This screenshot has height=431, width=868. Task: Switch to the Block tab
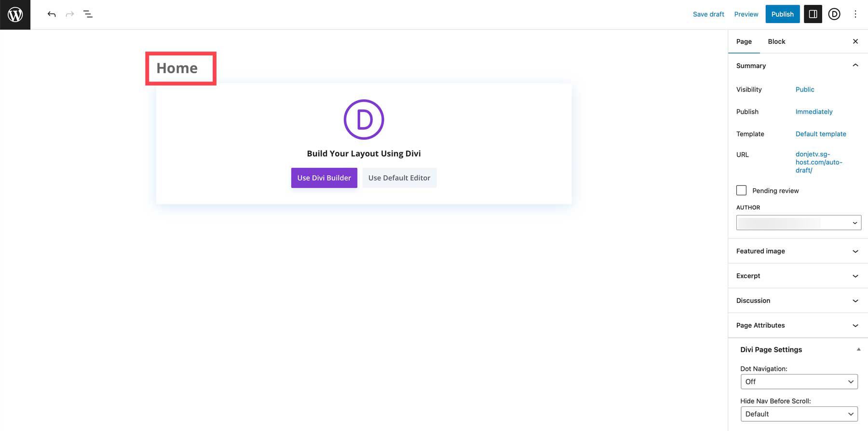[776, 41]
